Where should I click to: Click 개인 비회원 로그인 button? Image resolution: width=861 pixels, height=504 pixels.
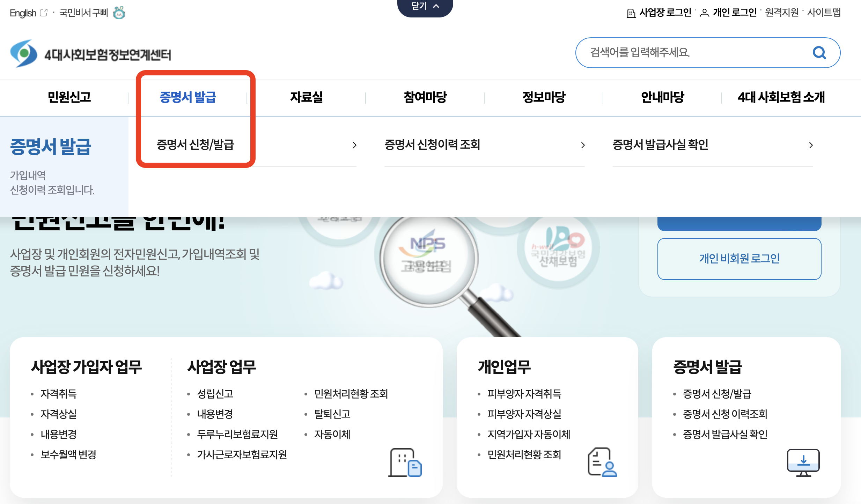(x=739, y=259)
